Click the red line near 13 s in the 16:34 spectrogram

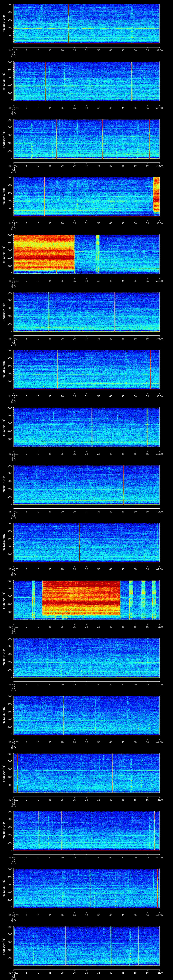coord(44,196)
